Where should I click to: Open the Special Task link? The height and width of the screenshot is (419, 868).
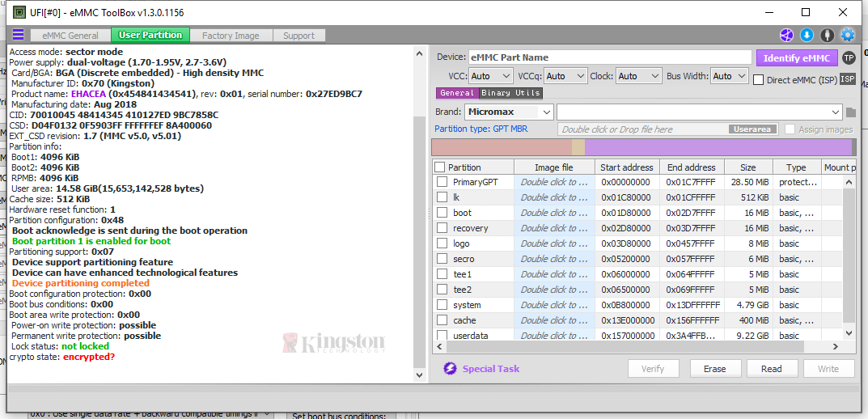pos(491,369)
